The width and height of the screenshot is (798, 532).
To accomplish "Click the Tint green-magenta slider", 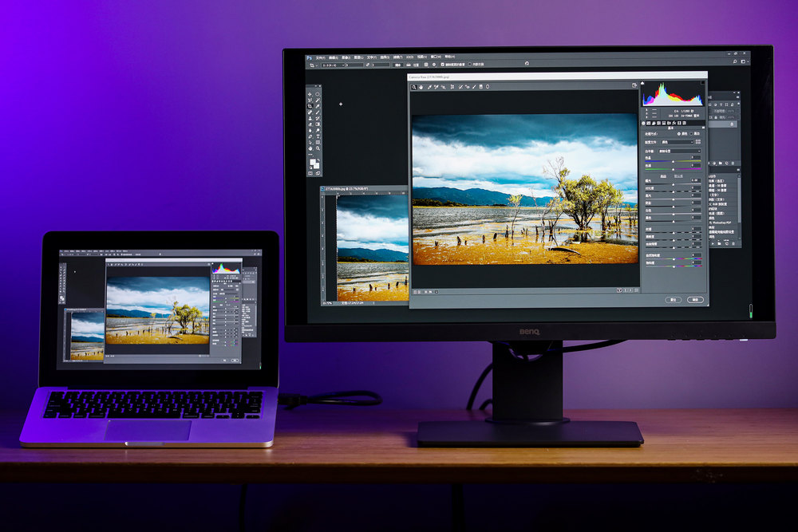I will (673, 169).
